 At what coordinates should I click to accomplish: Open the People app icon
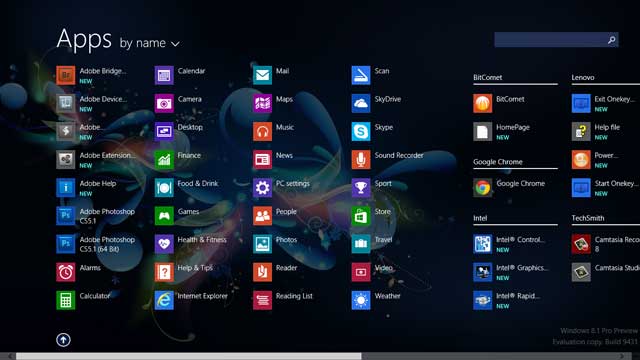(x=262, y=216)
